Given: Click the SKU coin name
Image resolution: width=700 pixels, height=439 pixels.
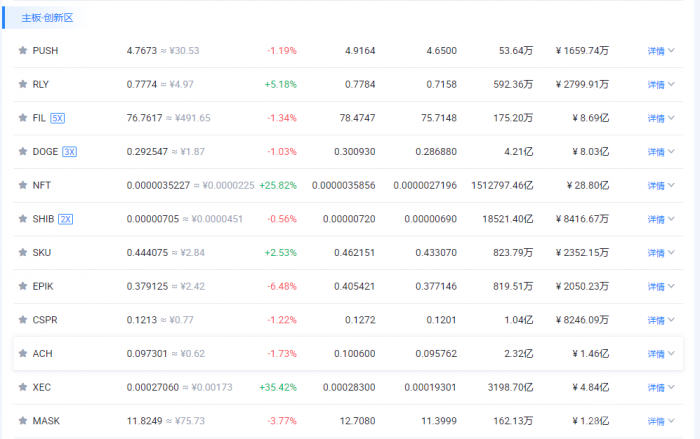Looking at the screenshot, I should click(42, 252).
